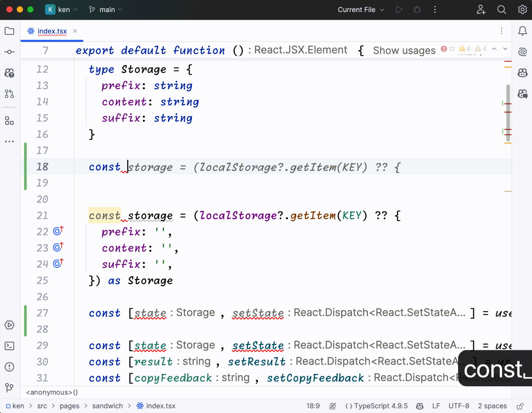Click the 12 errors indicator
This screenshot has height=413, width=532.
coord(448,49)
